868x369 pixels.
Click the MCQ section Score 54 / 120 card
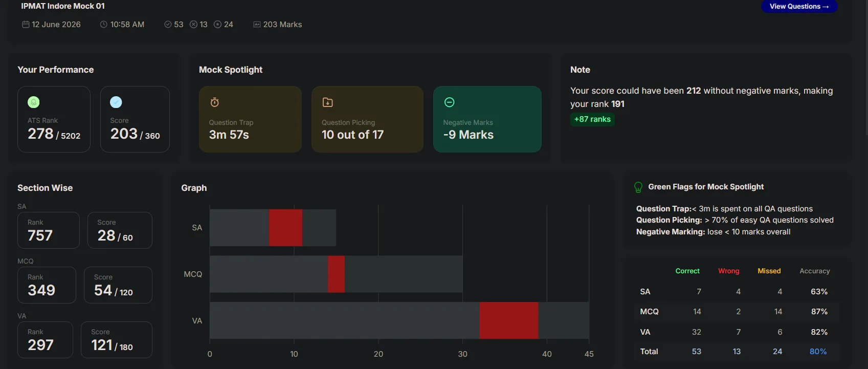118,285
